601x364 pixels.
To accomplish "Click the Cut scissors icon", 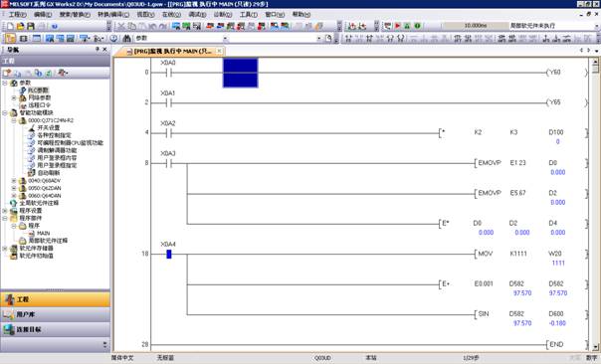I will pos(121,26).
